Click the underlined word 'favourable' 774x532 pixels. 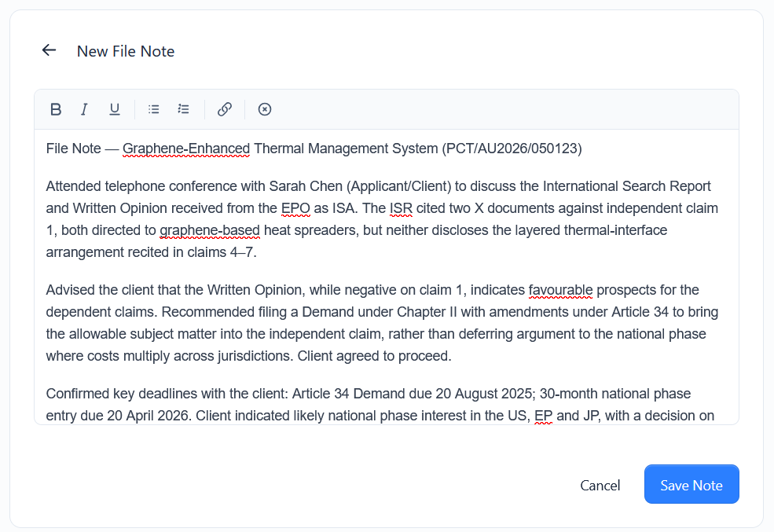point(560,290)
